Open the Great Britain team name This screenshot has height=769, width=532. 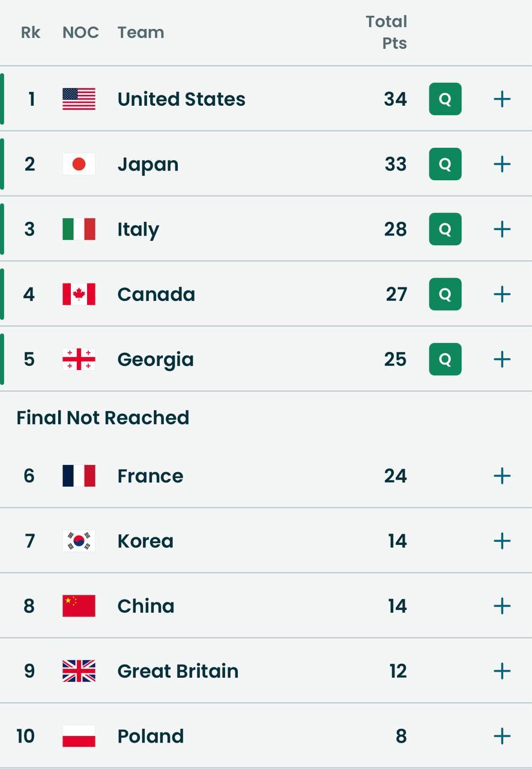(178, 671)
